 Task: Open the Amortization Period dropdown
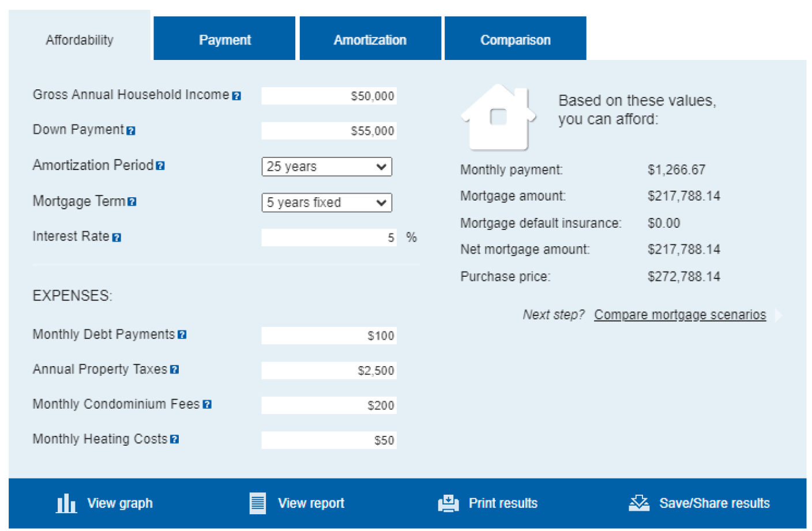point(326,167)
